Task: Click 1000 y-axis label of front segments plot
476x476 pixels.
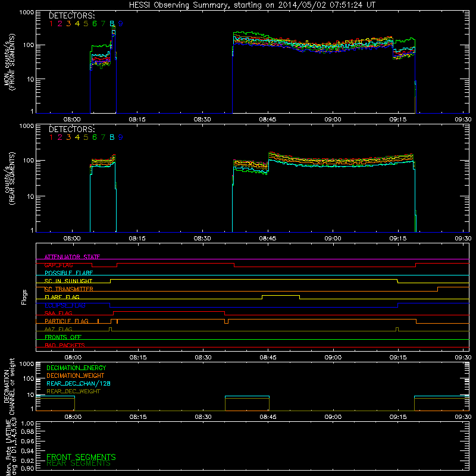Action: (27, 12)
